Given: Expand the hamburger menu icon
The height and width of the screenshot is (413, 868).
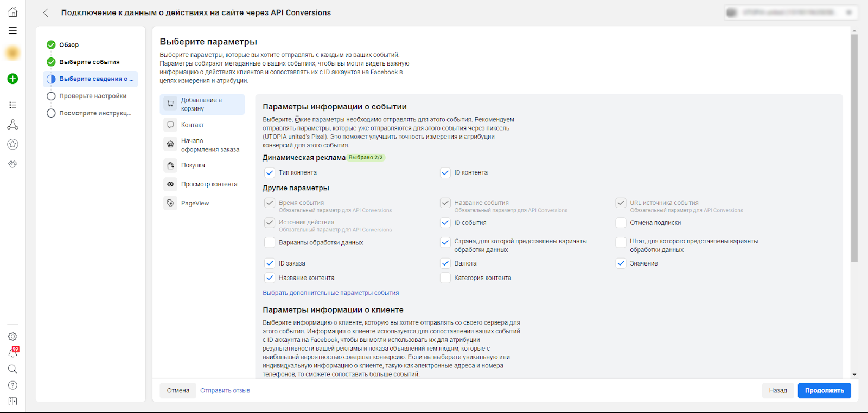Looking at the screenshot, I should tap(12, 31).
